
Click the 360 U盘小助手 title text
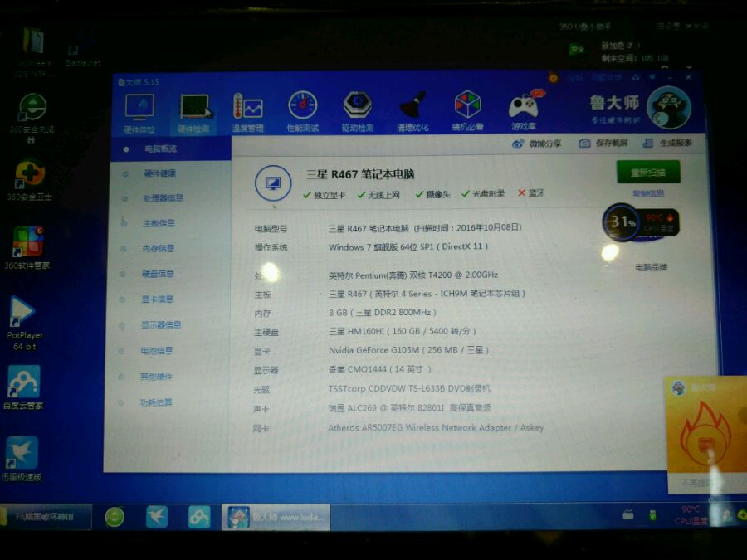(584, 27)
